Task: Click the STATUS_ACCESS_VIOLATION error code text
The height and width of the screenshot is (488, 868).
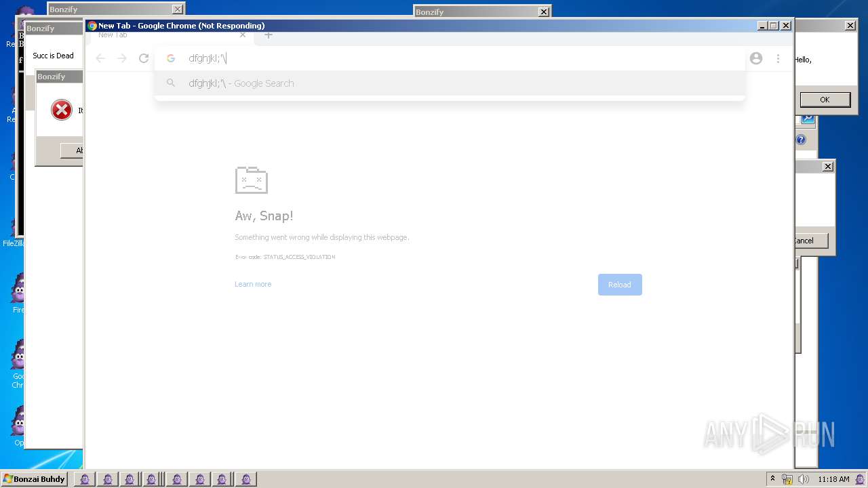Action: [x=299, y=257]
